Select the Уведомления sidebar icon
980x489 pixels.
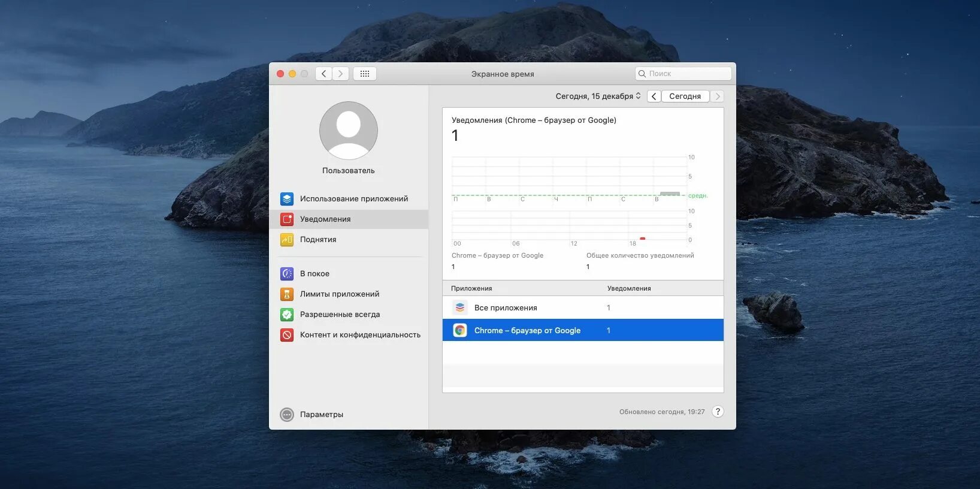tap(287, 219)
